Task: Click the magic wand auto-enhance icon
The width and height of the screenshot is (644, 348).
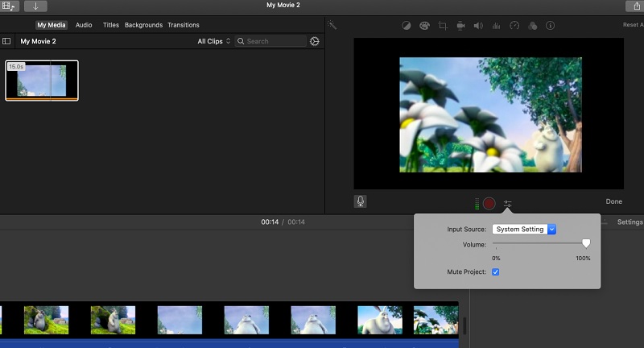Action: point(332,26)
